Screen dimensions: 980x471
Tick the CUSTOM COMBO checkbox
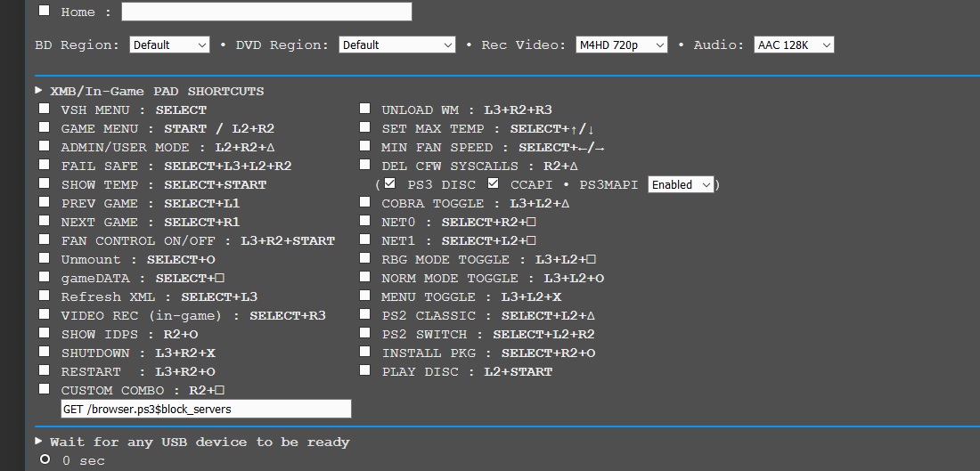pos(44,389)
